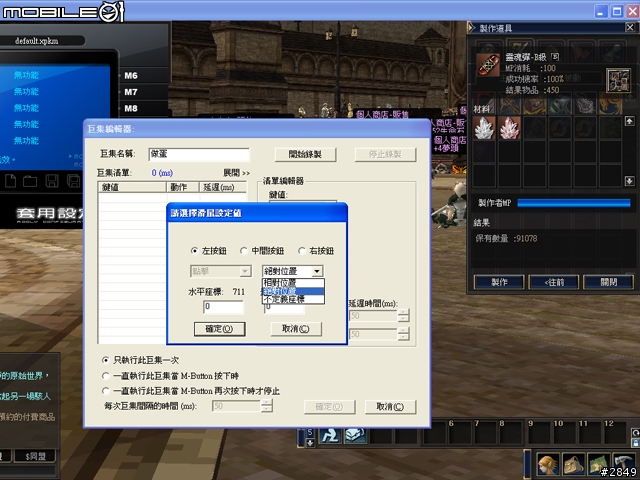Viewport: 640px width, 480px height.
Task: Click the open folder icon in MOBILE panel
Action: 30,181
